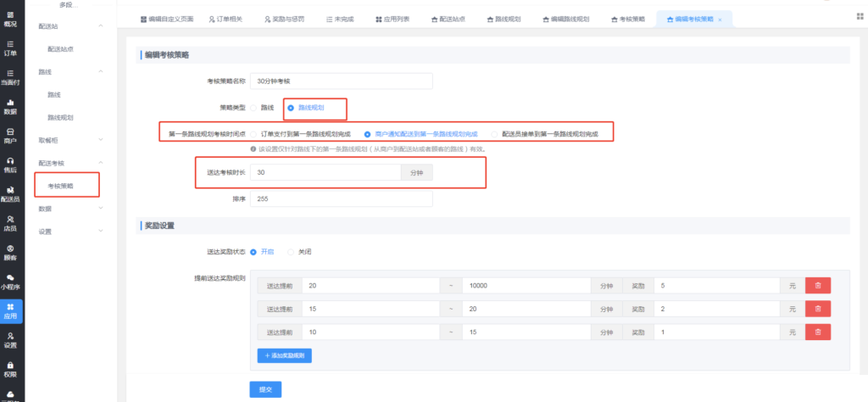Go to 商户 in the sidebar
The image size is (868, 402).
[x=11, y=135]
